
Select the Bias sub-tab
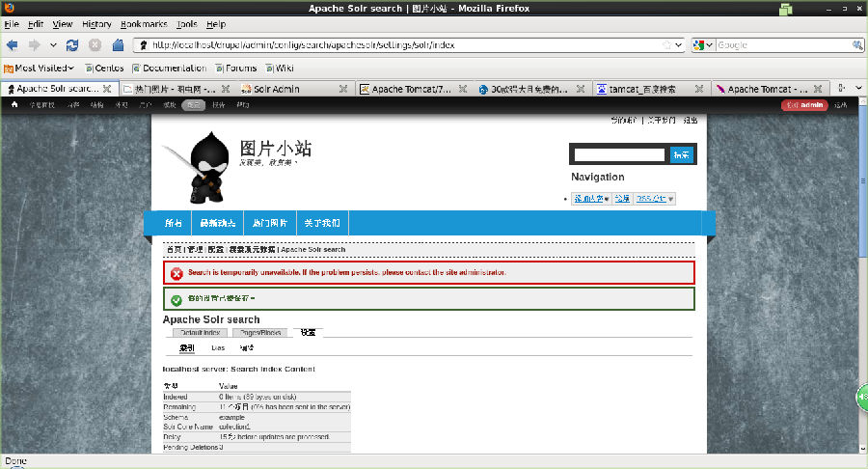pos(218,347)
